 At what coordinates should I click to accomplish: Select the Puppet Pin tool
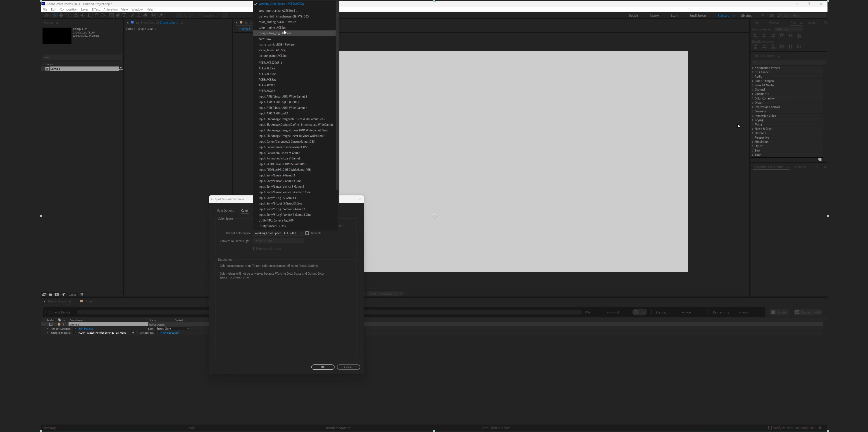161,15
